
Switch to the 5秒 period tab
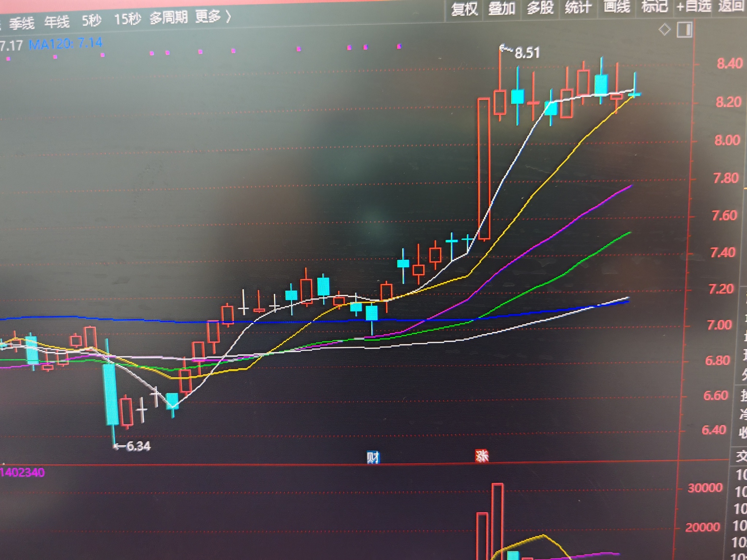coord(91,20)
